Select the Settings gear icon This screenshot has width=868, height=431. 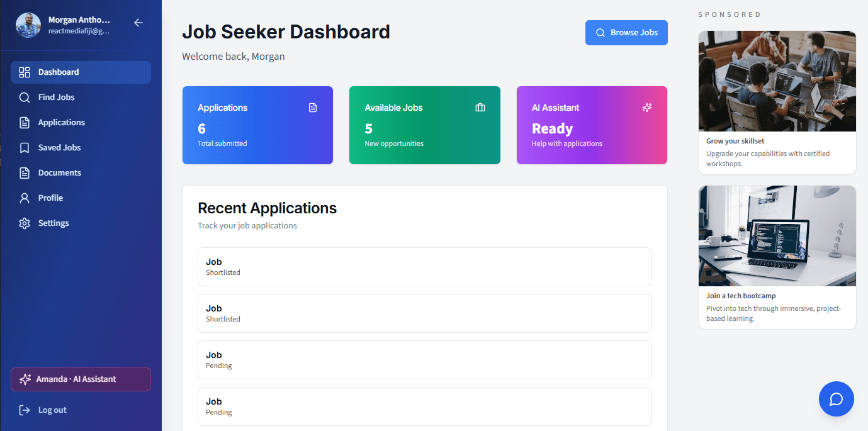click(25, 223)
